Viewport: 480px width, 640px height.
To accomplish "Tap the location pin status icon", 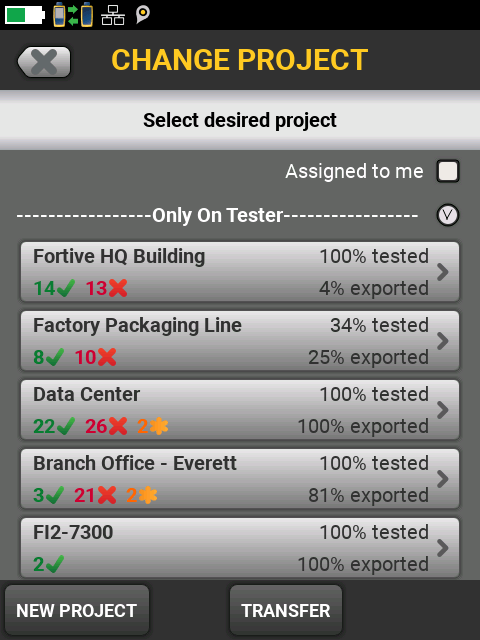I will pos(142,15).
